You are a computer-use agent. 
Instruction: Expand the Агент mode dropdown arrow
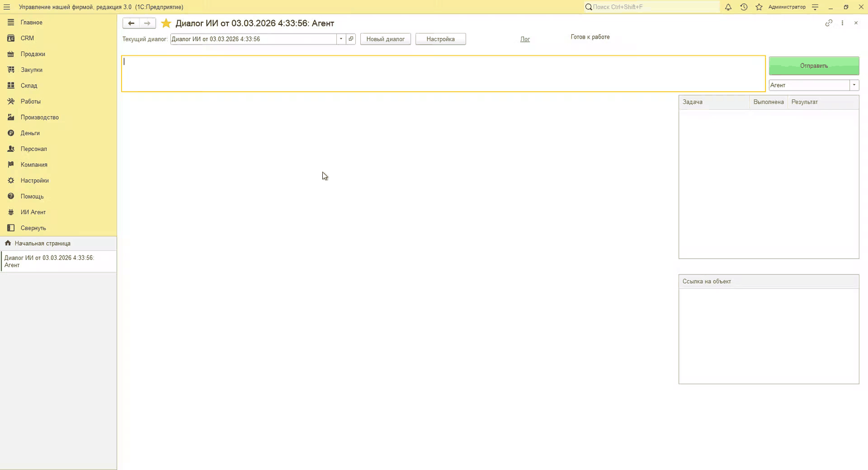tap(854, 85)
